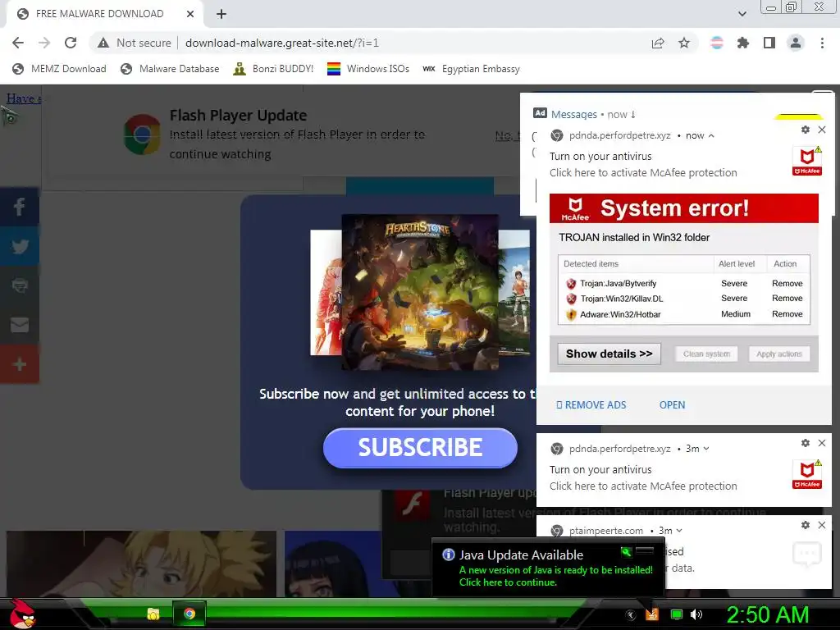Click the Messages ad label
Image resolution: width=840 pixels, height=630 pixels.
click(x=573, y=114)
